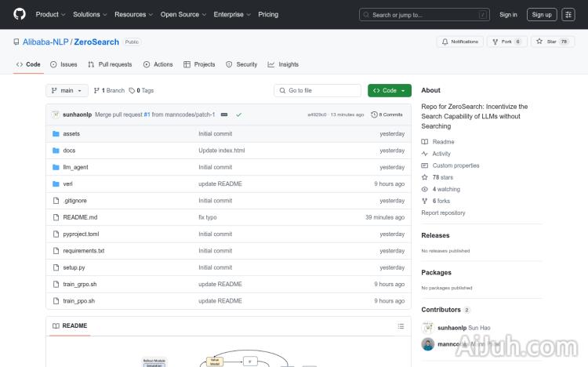588x367 pixels.
Task: Open the Activity link in About
Action: coord(441,154)
